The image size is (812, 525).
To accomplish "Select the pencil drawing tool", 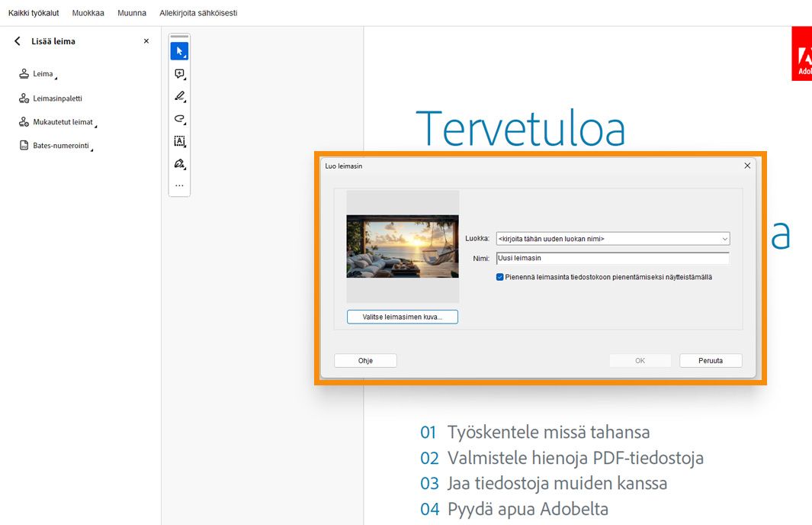I will pyautogui.click(x=178, y=96).
